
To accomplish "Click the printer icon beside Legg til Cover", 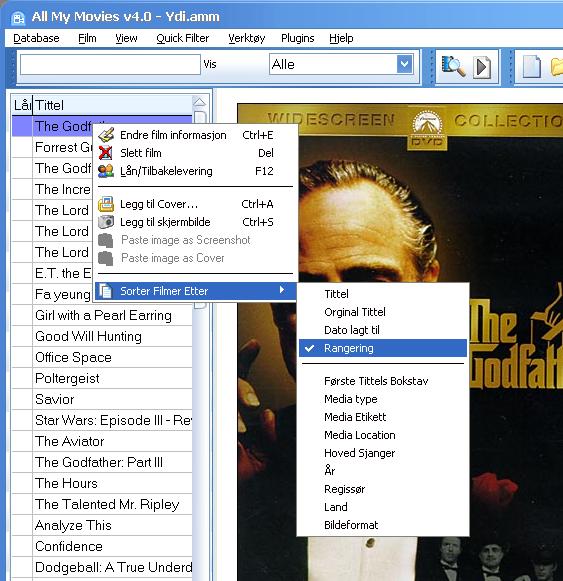I will pos(106,204).
